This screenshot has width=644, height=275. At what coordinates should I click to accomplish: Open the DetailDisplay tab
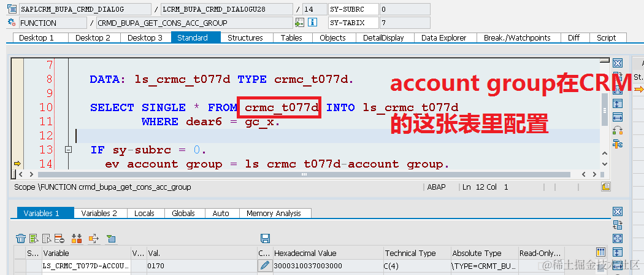tap(383, 38)
